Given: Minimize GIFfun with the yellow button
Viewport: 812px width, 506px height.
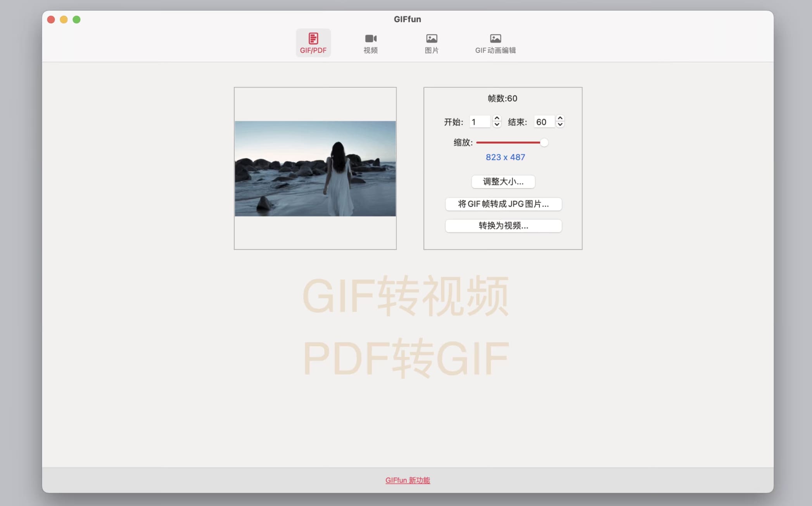Looking at the screenshot, I should click(x=64, y=19).
